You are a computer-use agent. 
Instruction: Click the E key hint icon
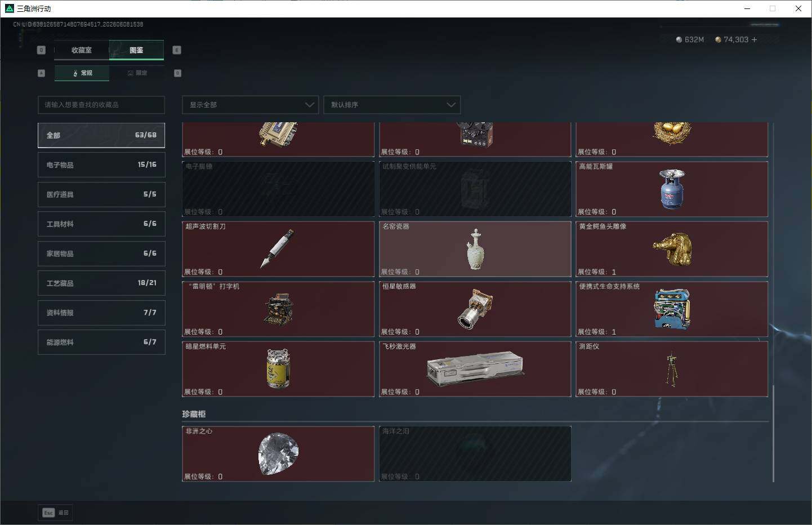tap(177, 50)
